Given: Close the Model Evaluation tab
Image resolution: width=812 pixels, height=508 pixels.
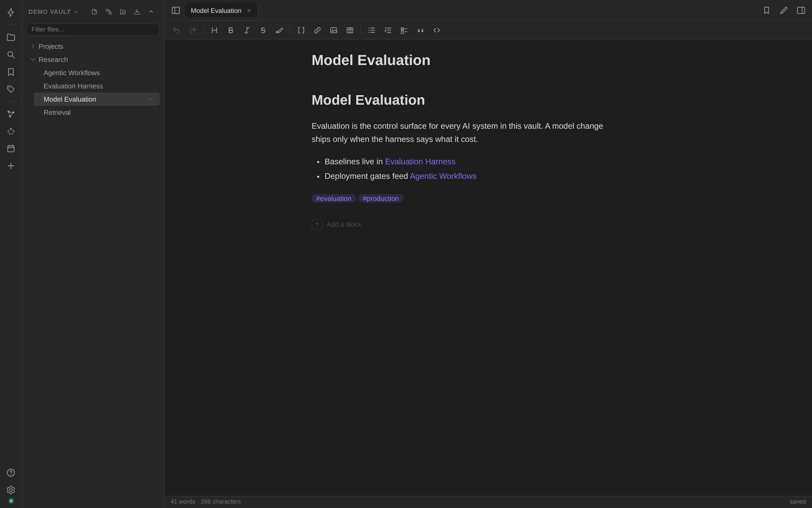Looking at the screenshot, I should point(249,10).
